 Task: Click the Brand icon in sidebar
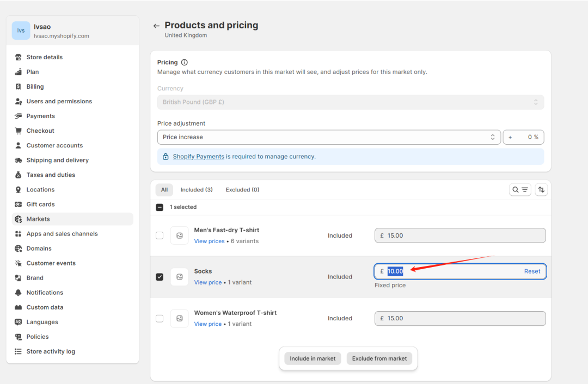coord(18,277)
